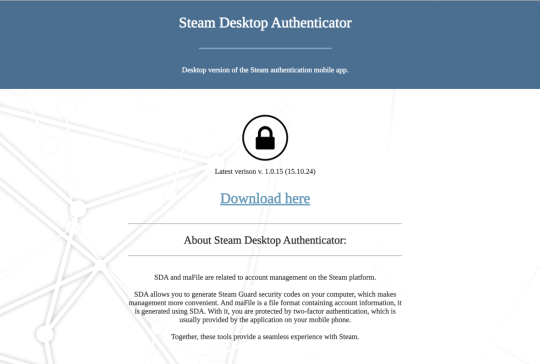The height and width of the screenshot is (364, 540).
Task: Open the Download here link
Action: [265, 199]
